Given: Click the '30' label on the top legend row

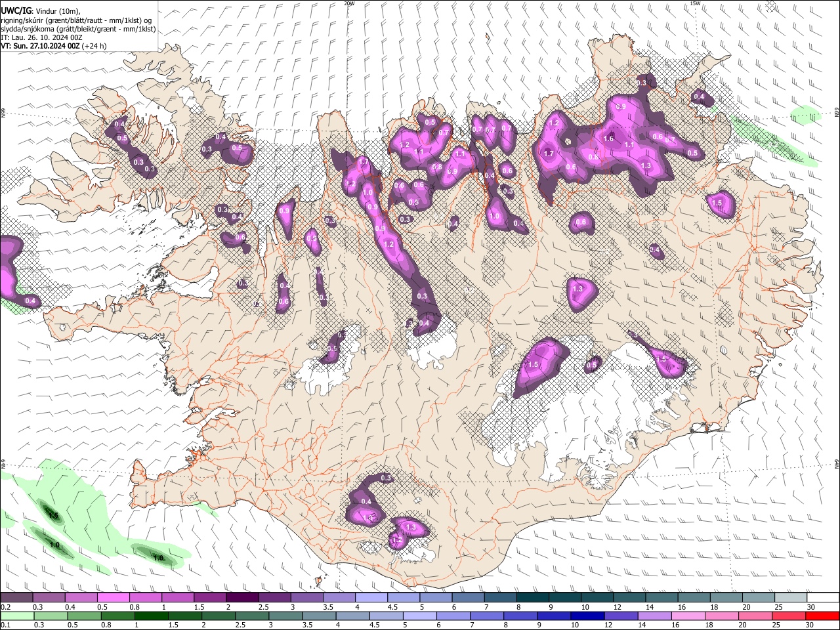Looking at the screenshot, I should 811,607.
